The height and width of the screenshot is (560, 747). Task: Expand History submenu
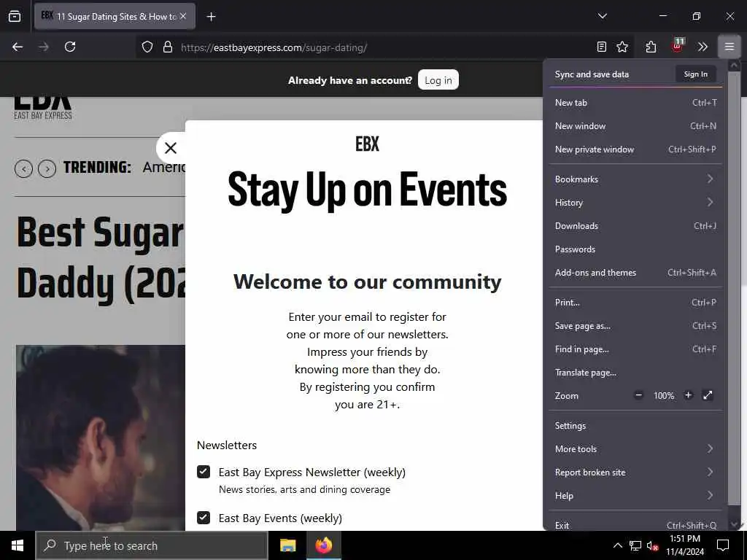[x=635, y=203]
